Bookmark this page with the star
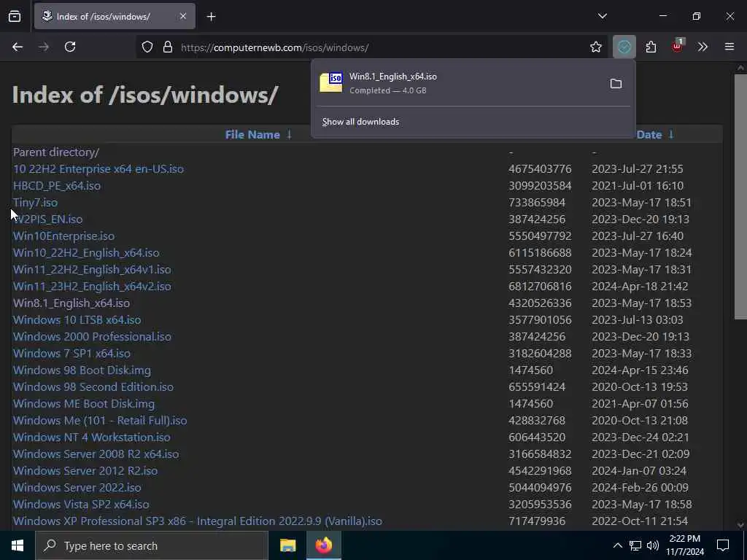This screenshot has width=747, height=560. [x=595, y=47]
